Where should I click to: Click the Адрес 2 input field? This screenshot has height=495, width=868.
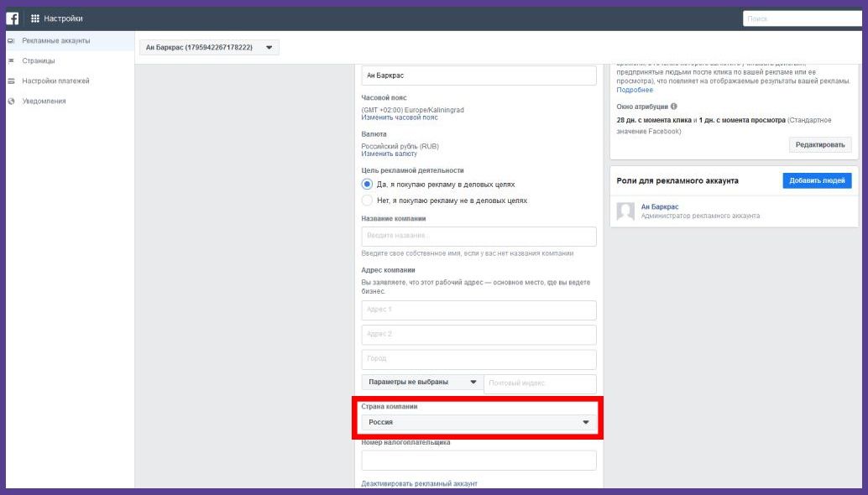478,335
